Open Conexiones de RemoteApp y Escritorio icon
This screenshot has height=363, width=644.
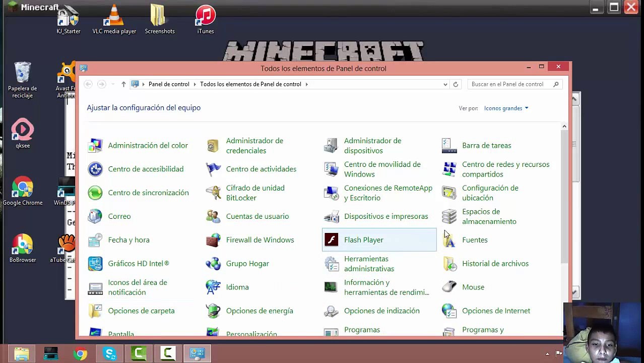[x=331, y=193]
